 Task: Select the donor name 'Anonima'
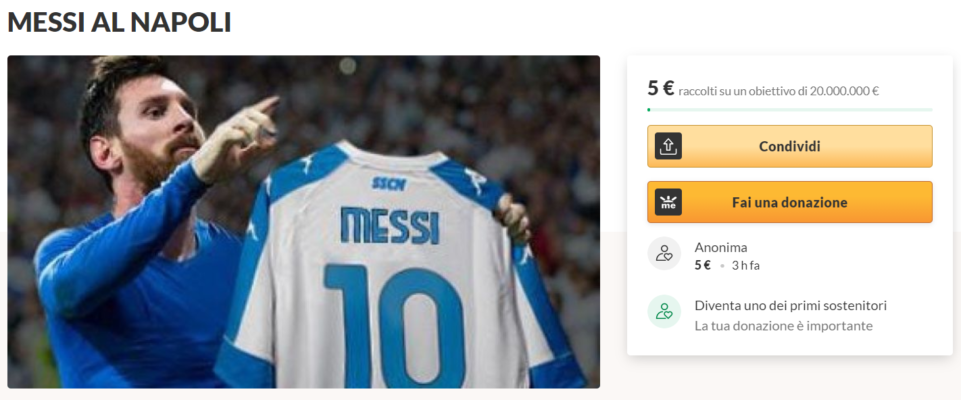tap(720, 247)
